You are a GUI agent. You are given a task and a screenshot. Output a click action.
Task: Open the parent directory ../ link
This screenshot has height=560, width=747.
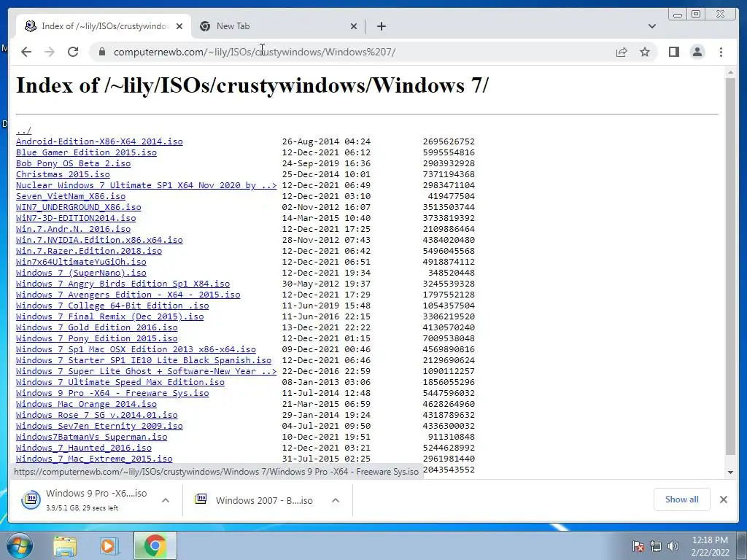[24, 131]
